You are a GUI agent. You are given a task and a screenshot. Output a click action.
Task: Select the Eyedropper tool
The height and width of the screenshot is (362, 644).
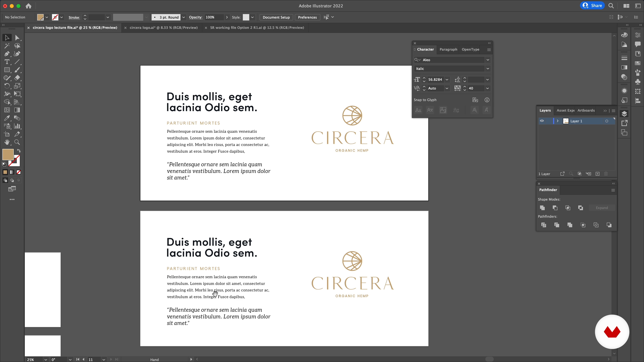click(x=7, y=118)
